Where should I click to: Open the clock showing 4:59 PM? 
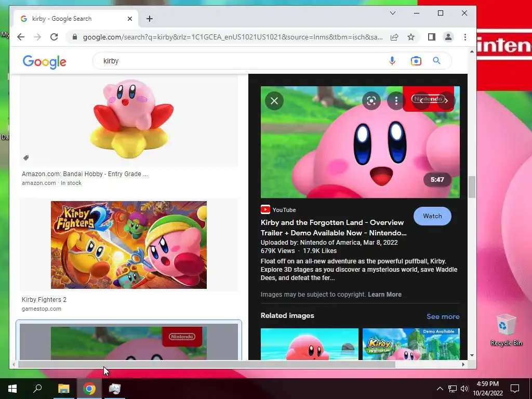(487, 389)
